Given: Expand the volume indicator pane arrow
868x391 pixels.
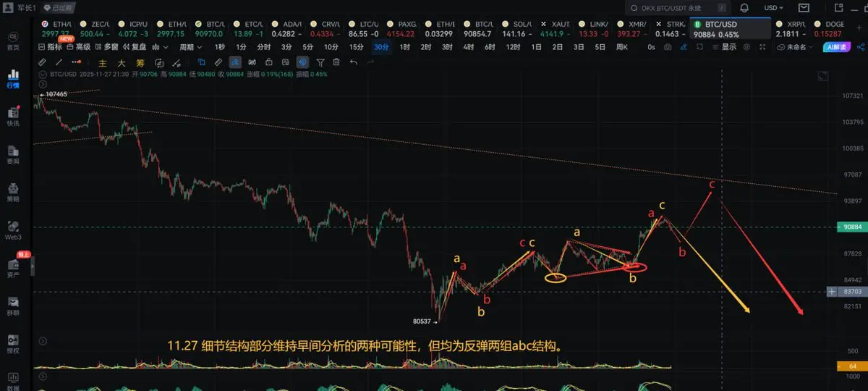Looking at the screenshot, I should tap(43, 340).
